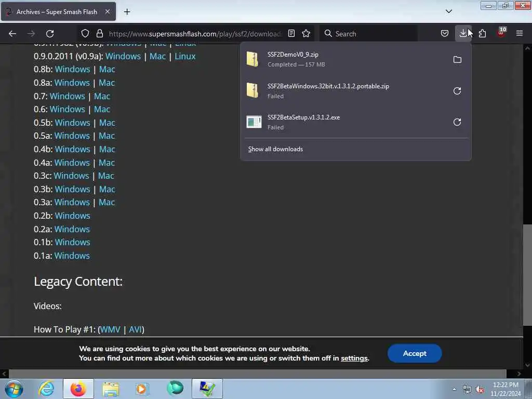Open the Firefox hamburger application menu

[520, 33]
